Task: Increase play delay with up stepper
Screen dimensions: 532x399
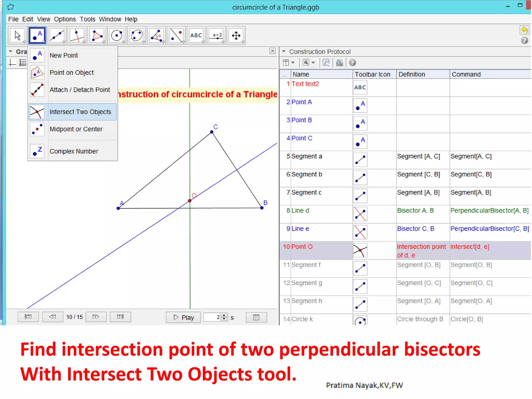Action: click(x=224, y=315)
